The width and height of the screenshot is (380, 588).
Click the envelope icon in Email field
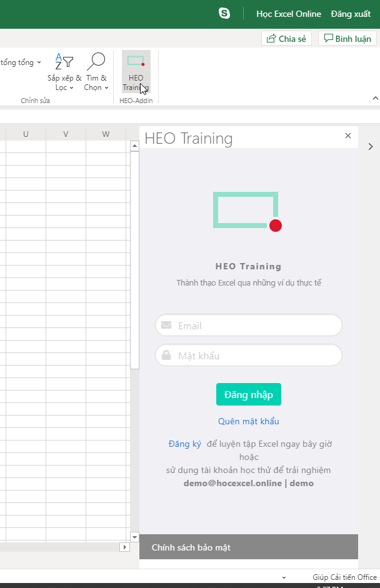[x=166, y=325]
